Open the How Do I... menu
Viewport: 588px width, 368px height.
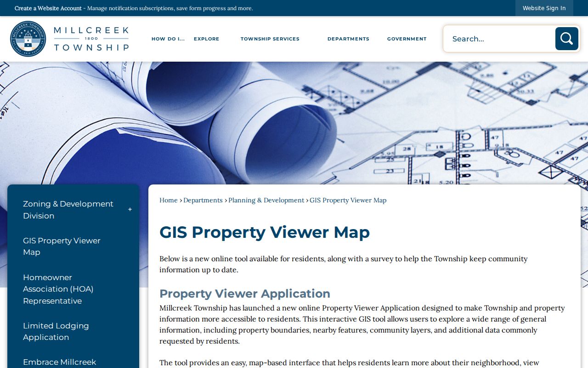[x=168, y=39]
